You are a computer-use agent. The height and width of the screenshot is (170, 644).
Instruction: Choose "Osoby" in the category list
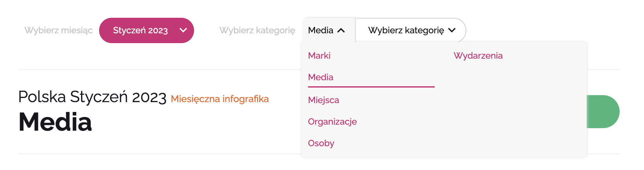(321, 143)
